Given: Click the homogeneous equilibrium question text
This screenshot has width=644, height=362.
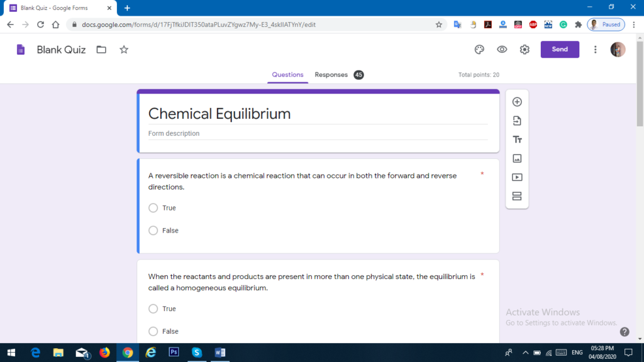Looking at the screenshot, I should click(x=311, y=282).
